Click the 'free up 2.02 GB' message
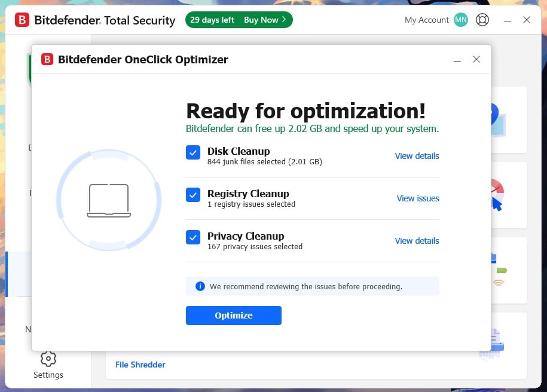 pos(312,128)
